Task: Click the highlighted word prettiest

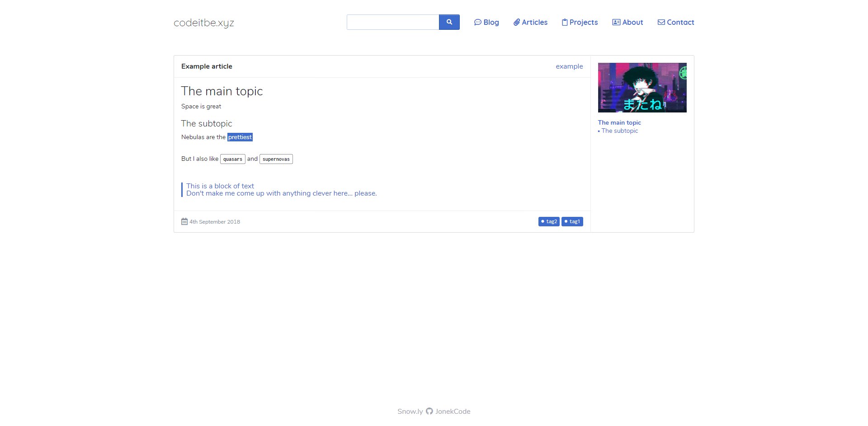Action: click(x=240, y=137)
